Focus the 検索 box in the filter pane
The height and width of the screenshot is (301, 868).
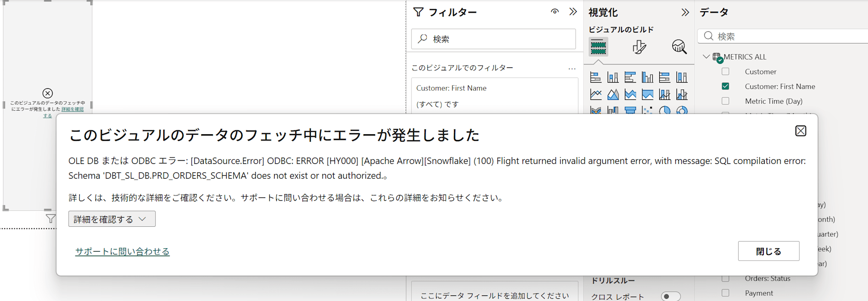(493, 39)
